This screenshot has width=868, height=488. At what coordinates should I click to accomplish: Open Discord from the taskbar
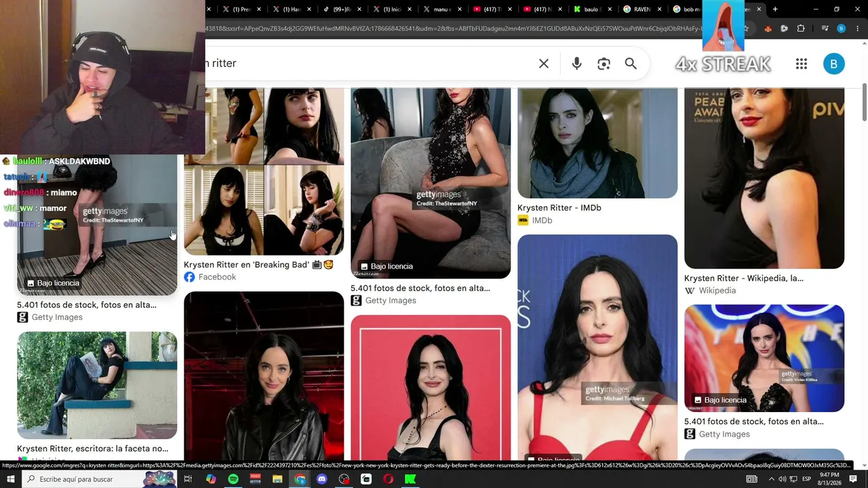click(322, 479)
